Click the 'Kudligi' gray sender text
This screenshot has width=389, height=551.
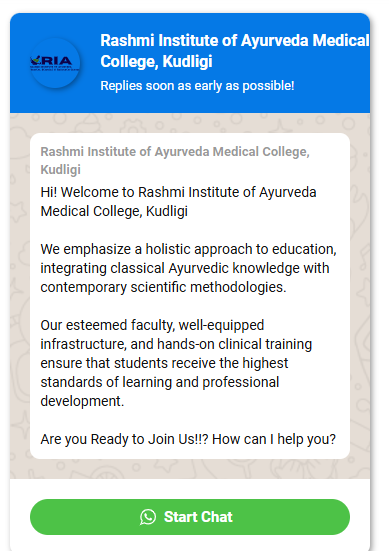click(60, 169)
